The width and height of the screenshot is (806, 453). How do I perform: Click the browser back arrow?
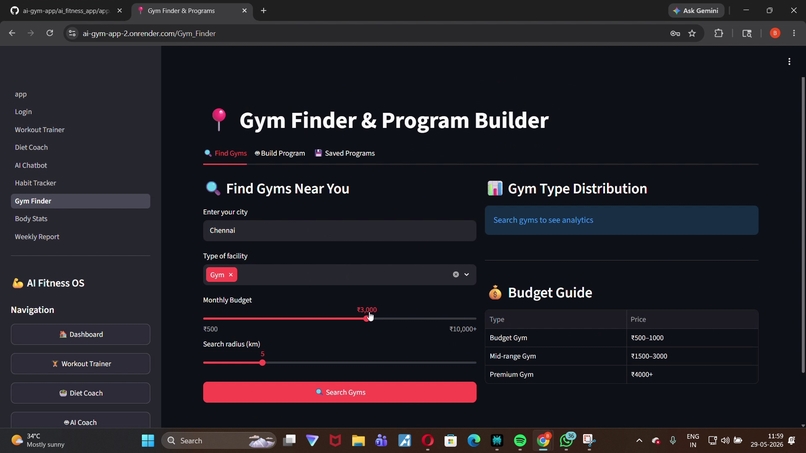[x=12, y=33]
